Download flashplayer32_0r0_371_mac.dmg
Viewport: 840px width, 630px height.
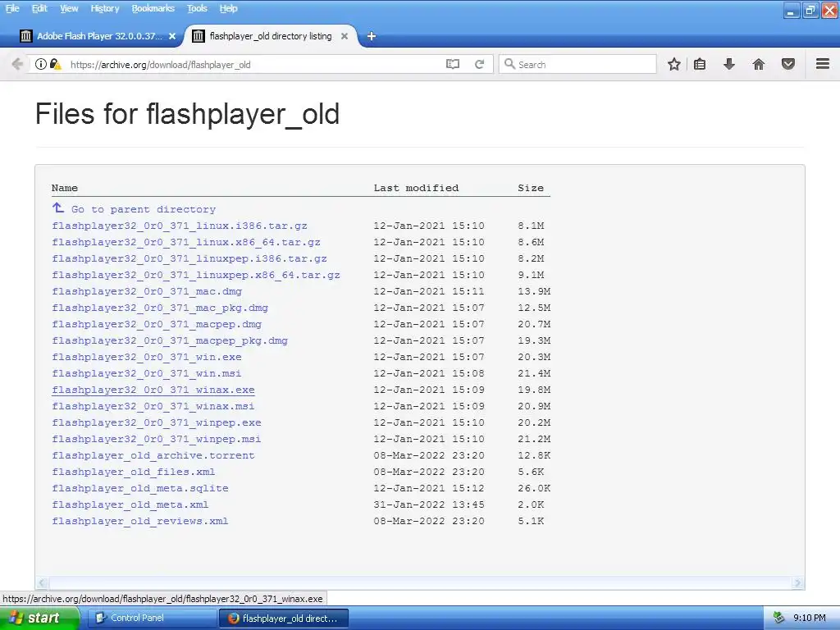pos(147,291)
